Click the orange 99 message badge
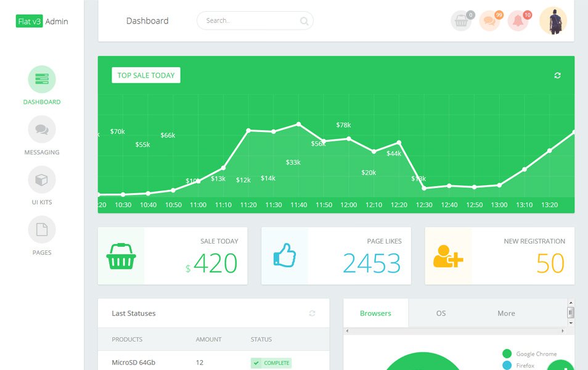Image resolution: width=588 pixels, height=370 pixels. (499, 15)
